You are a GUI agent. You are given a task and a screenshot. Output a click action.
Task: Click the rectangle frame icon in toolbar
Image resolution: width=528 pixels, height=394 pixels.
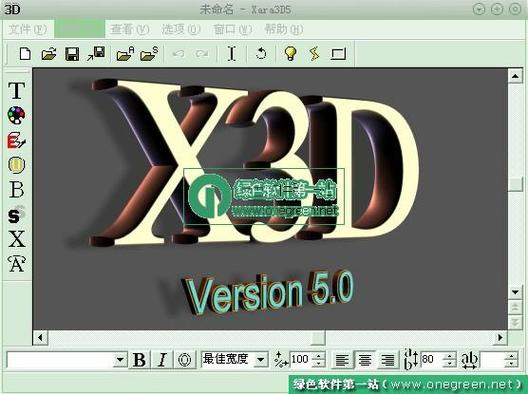coord(338,54)
